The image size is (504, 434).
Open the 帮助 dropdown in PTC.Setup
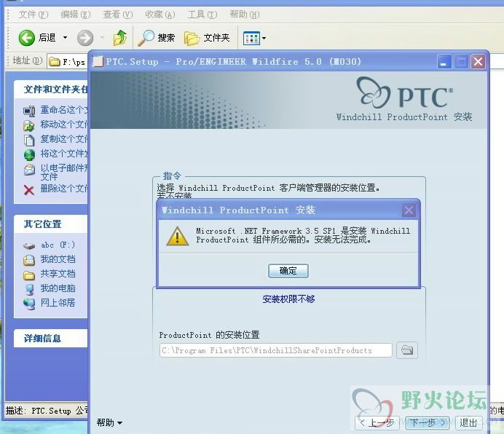pyautogui.click(x=109, y=422)
